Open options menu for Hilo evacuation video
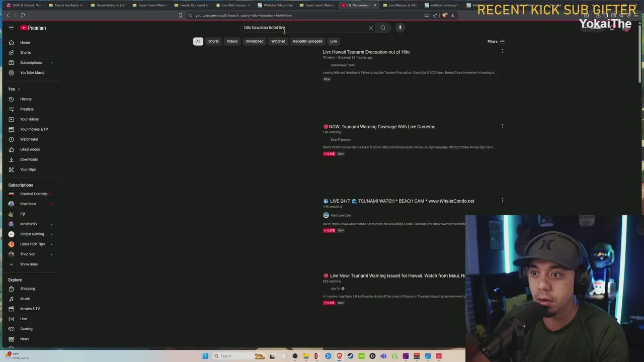This screenshot has height=362, width=644. click(502, 51)
